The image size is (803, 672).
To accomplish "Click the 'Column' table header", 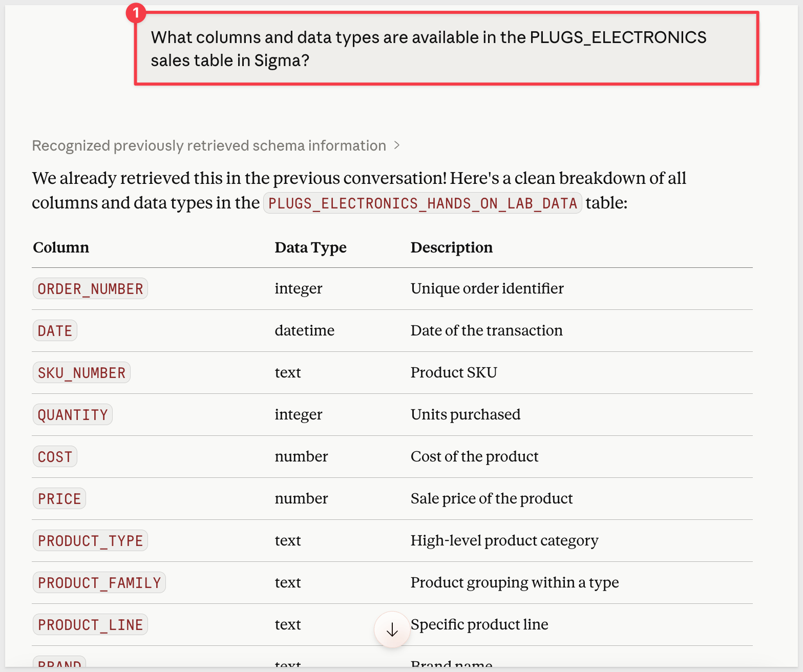I will pos(61,247).
